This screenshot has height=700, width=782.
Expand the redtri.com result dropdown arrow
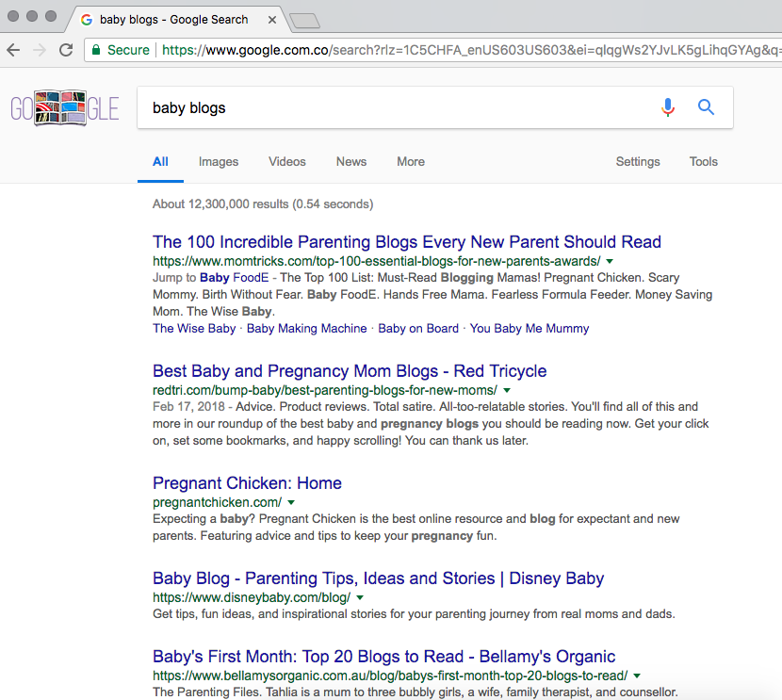click(x=507, y=390)
